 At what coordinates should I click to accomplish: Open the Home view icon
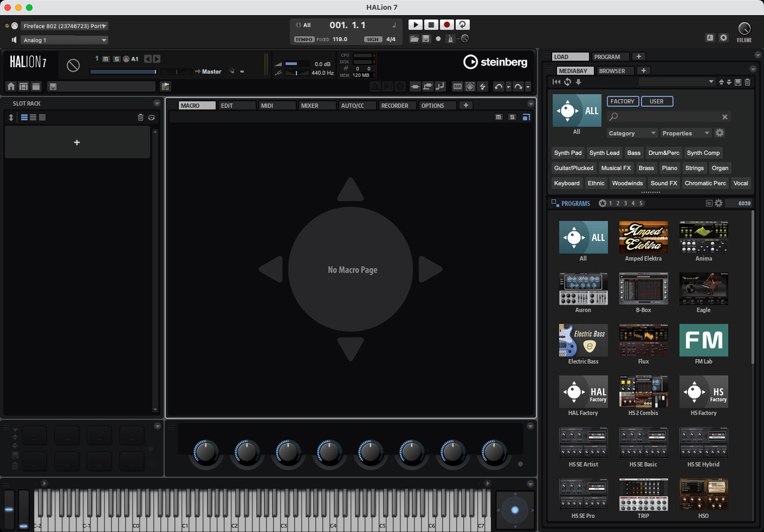[11, 87]
